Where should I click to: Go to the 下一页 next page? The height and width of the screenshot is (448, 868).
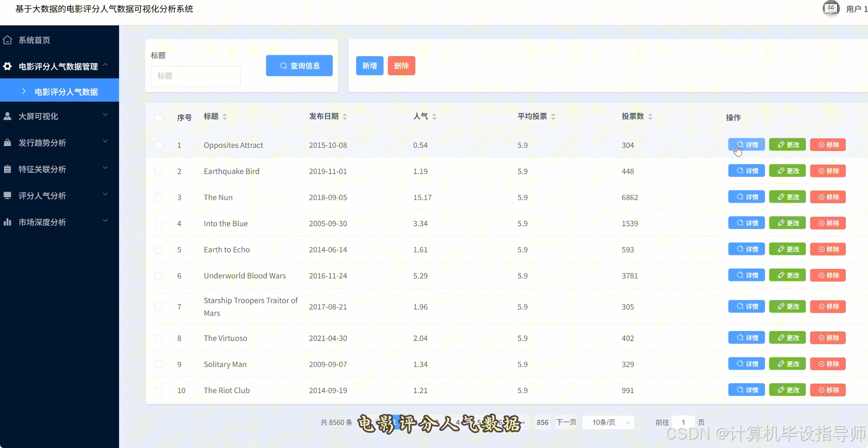(566, 422)
